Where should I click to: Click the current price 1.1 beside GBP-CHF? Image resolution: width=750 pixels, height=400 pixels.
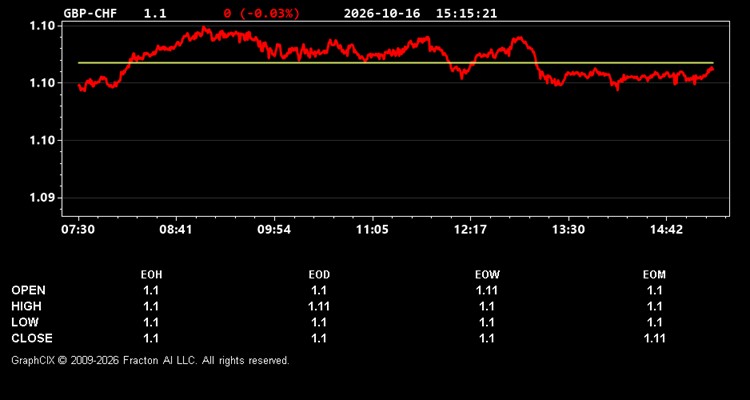[x=155, y=13]
